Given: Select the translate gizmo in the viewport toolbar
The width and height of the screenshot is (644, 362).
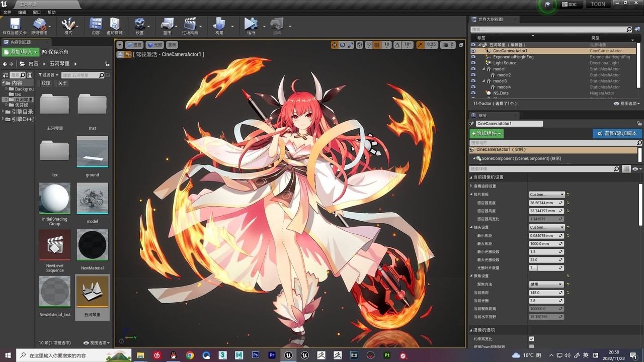Looking at the screenshot, I should [335, 45].
